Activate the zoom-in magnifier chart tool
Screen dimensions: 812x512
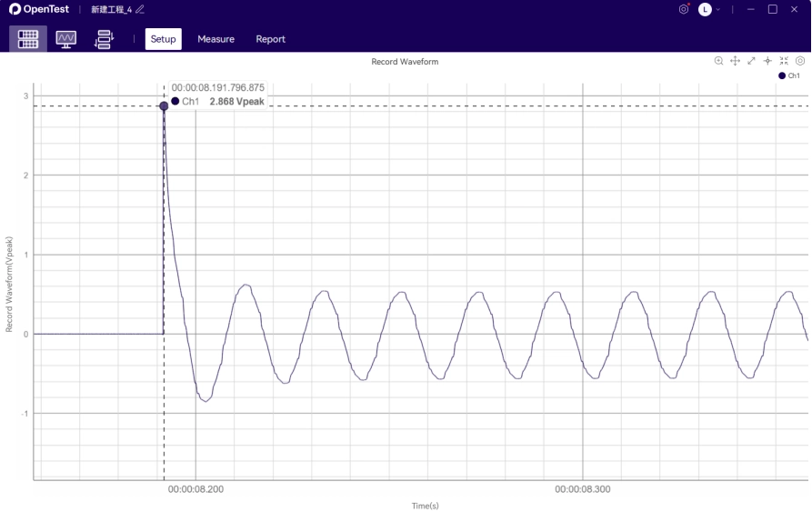pos(718,61)
